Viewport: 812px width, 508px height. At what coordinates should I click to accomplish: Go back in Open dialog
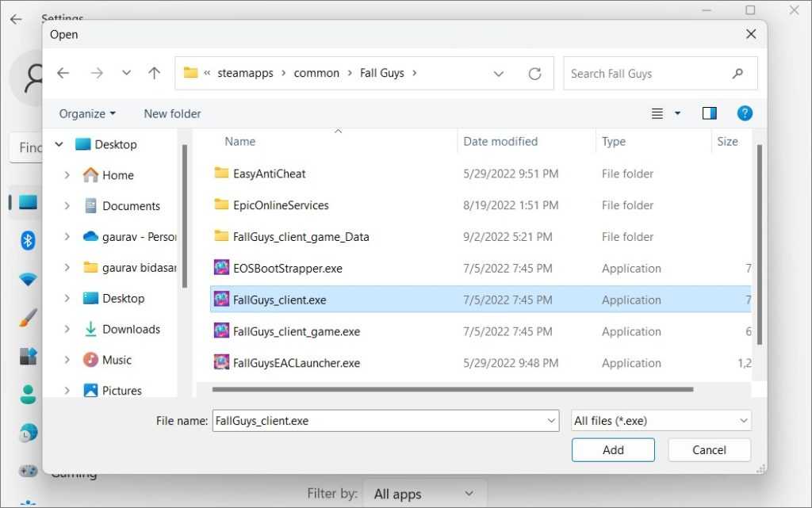(63, 73)
